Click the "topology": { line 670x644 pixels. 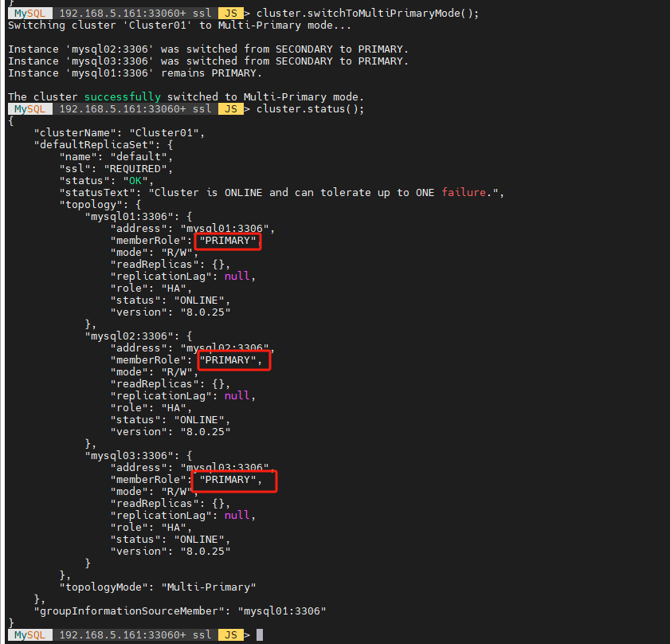click(100, 205)
